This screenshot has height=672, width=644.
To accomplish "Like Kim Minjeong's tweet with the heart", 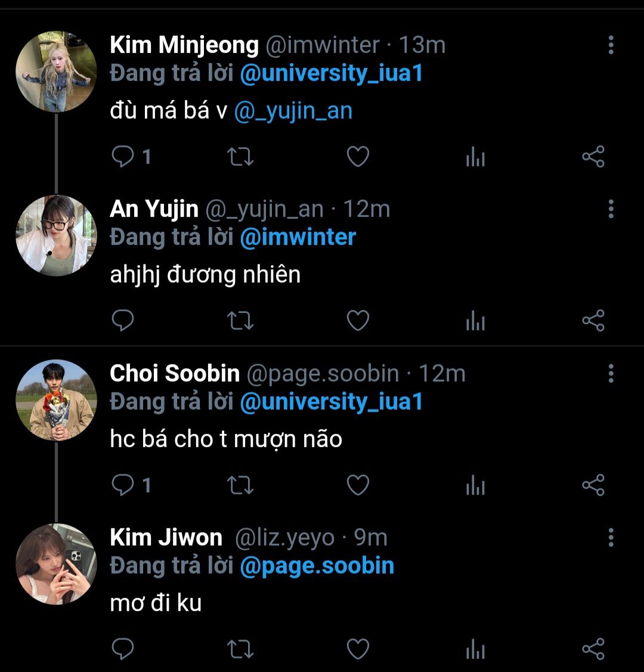I will (x=358, y=157).
